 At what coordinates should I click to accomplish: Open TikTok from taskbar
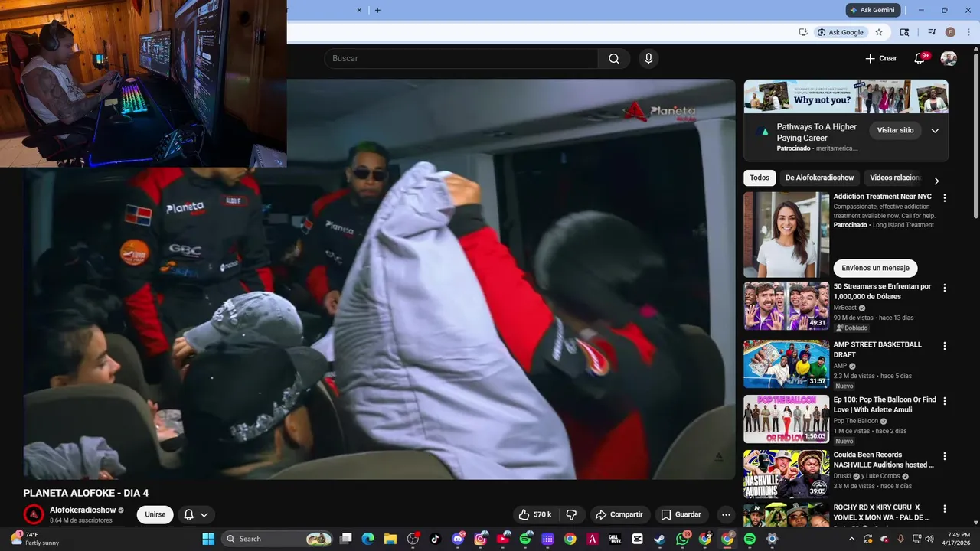click(436, 539)
